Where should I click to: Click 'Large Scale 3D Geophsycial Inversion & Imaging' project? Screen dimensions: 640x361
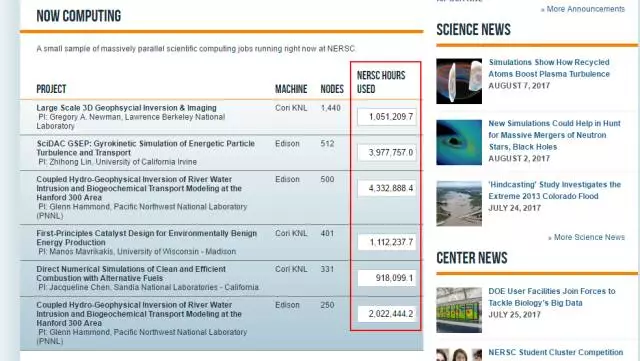point(127,108)
